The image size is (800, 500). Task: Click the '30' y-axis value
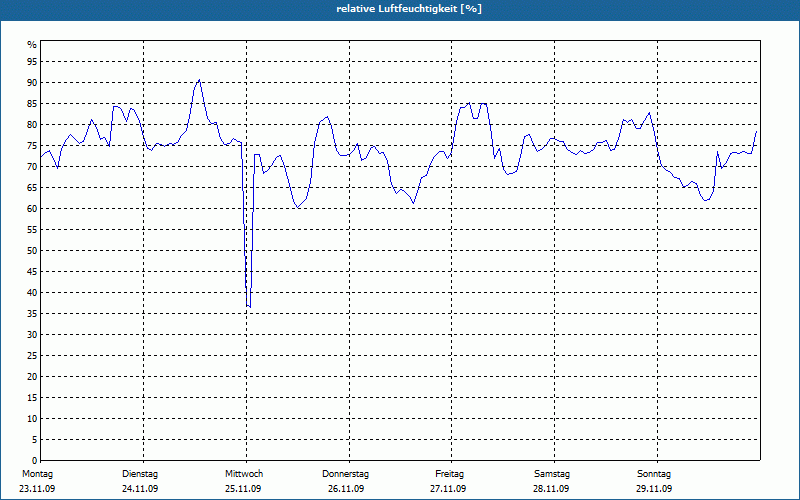32,335
